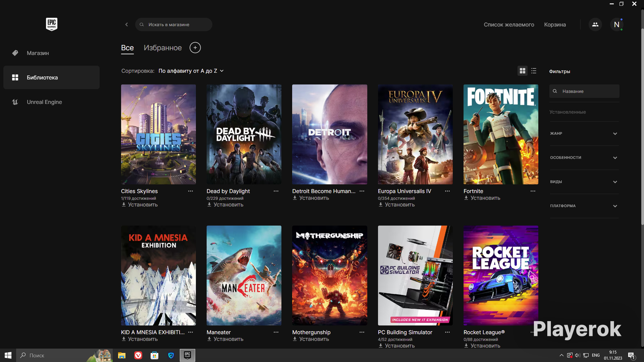Open the N profile avatar menu
Screen dimensions: 644x362
616,25
